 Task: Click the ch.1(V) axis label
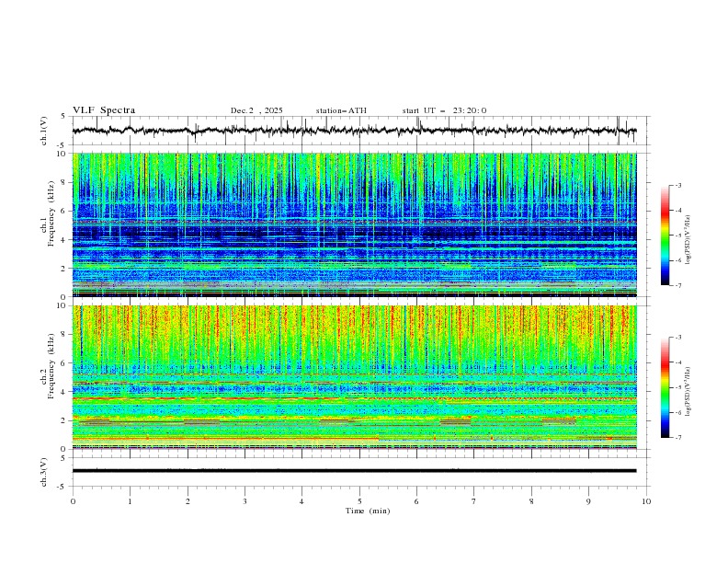(x=44, y=131)
